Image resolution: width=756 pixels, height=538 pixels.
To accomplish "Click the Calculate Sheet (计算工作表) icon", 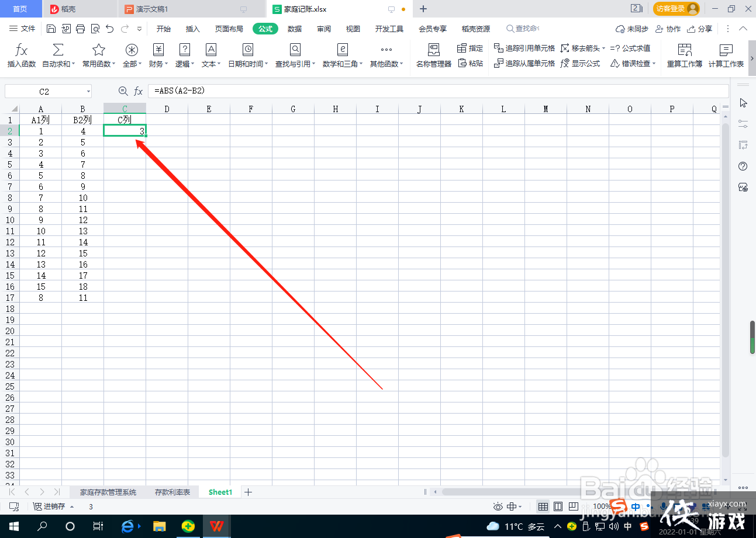I will click(726, 50).
